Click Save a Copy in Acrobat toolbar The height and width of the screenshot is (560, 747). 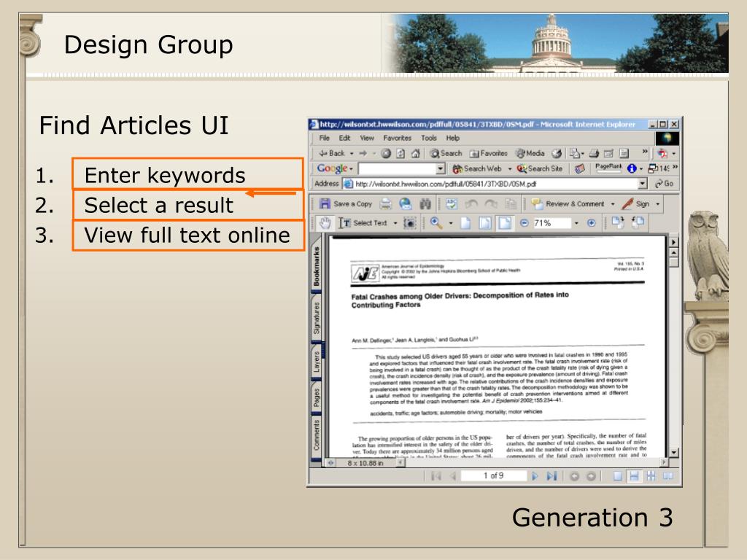click(x=346, y=204)
